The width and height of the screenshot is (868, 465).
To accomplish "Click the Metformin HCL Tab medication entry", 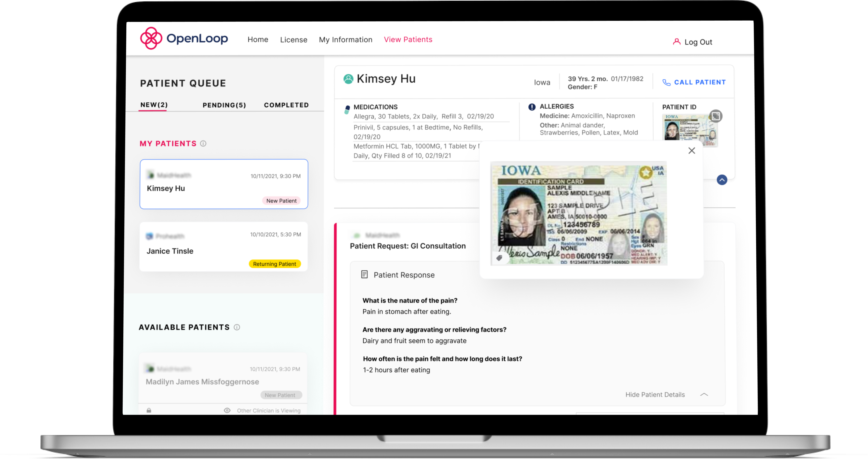I will click(x=416, y=151).
